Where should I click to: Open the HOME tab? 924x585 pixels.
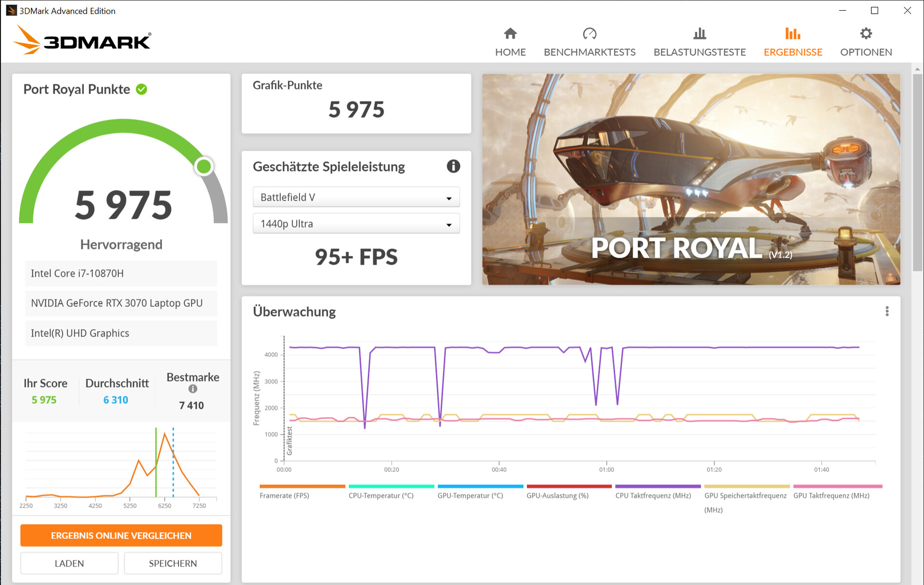pos(510,42)
